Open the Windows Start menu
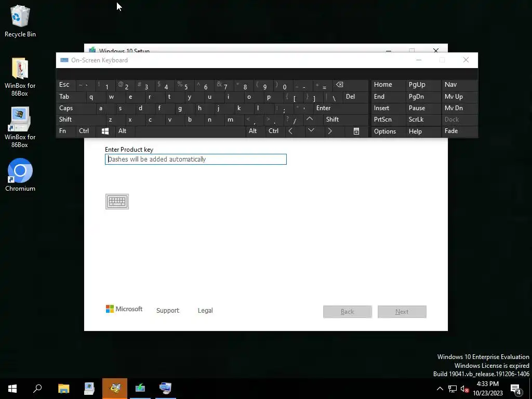The image size is (532, 399). tap(12, 389)
